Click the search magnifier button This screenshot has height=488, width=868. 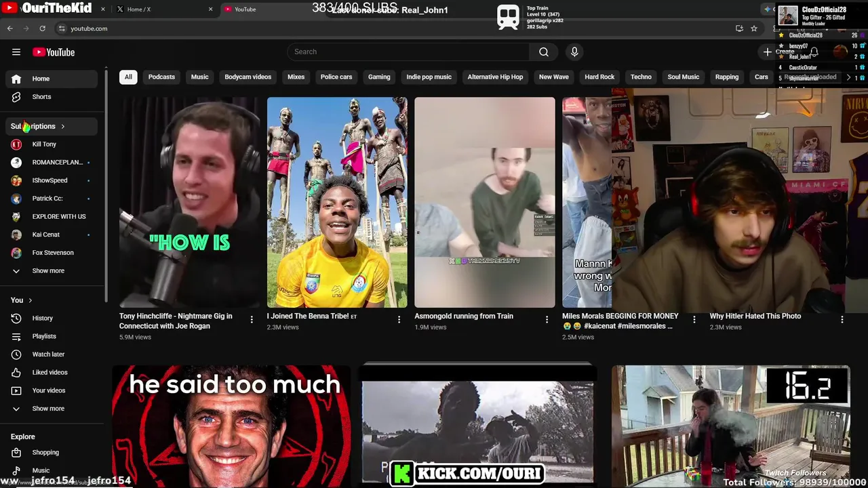pyautogui.click(x=544, y=52)
